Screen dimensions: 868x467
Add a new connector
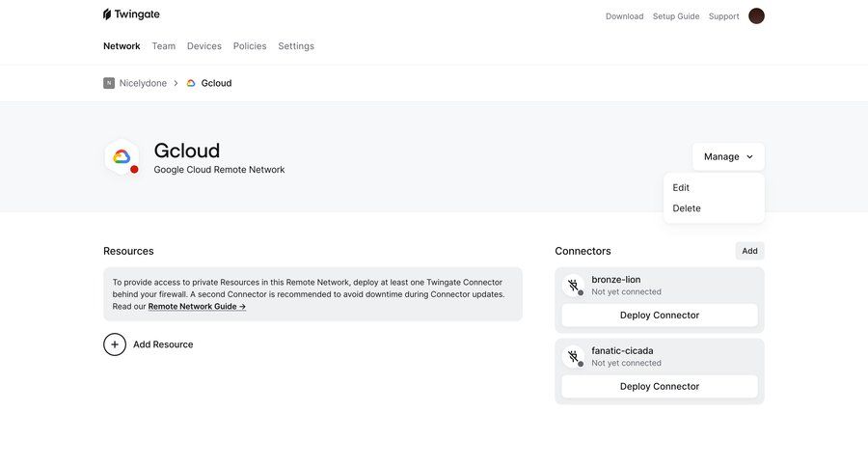click(x=749, y=251)
